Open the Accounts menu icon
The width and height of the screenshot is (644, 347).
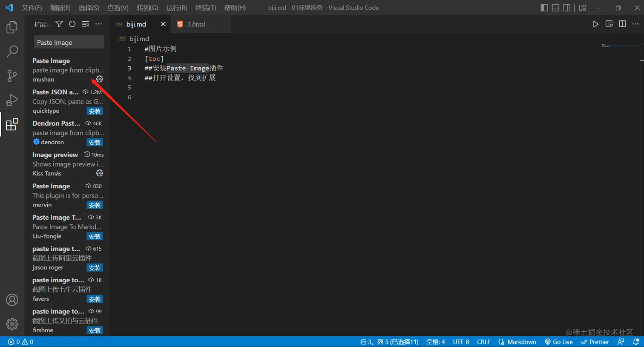pyautogui.click(x=12, y=300)
